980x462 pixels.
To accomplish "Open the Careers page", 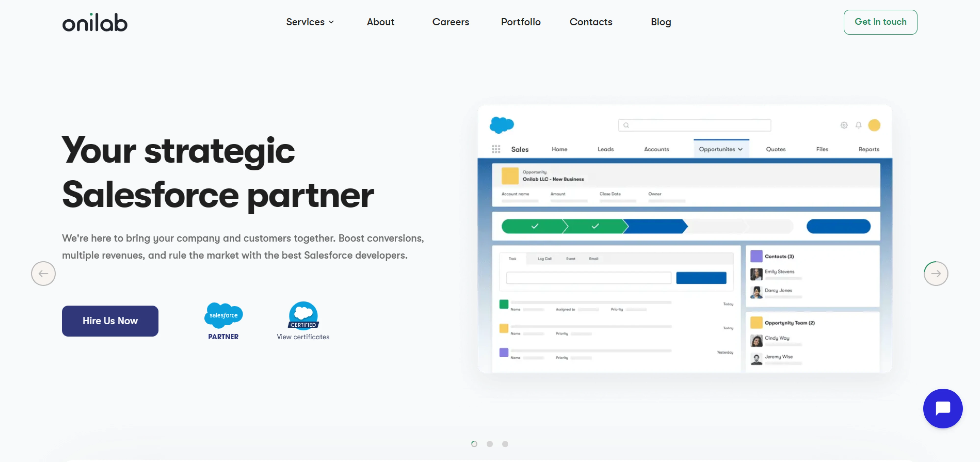I will click(x=451, y=22).
